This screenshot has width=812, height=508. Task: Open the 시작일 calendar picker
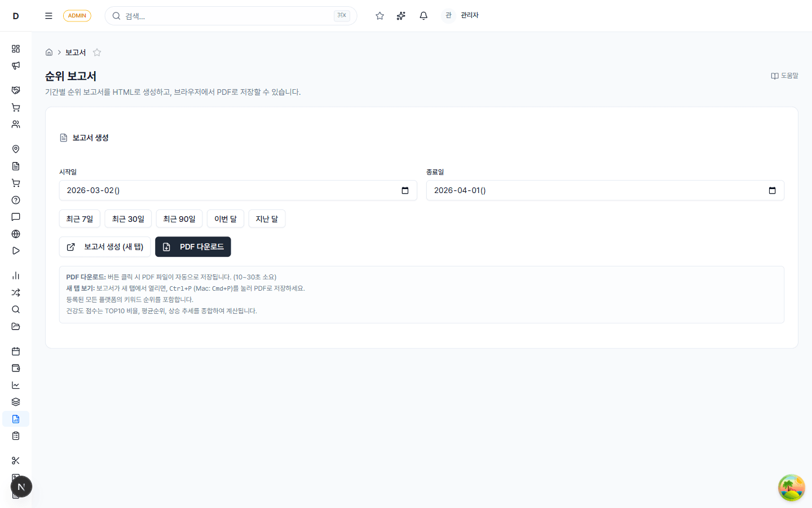pyautogui.click(x=405, y=191)
